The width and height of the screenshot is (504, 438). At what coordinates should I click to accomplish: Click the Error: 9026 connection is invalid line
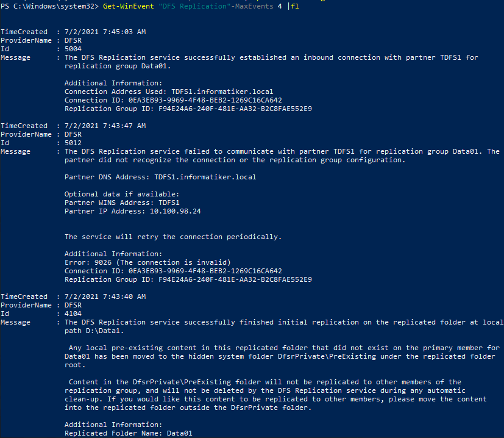click(x=147, y=262)
